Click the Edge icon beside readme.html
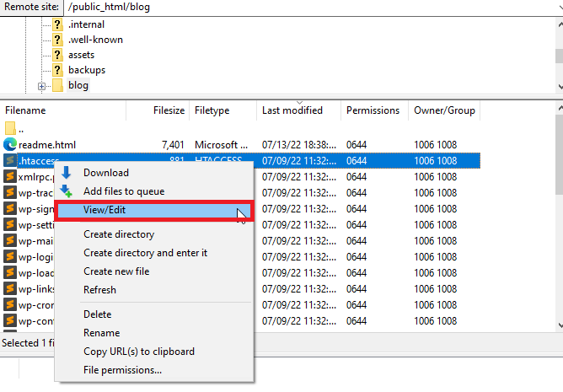563x392 pixels. coord(10,144)
